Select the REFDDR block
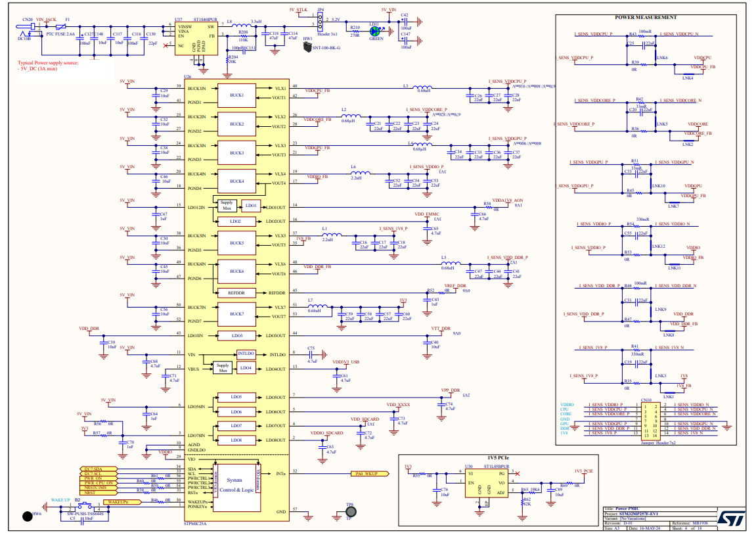The image size is (756, 533). (236, 292)
